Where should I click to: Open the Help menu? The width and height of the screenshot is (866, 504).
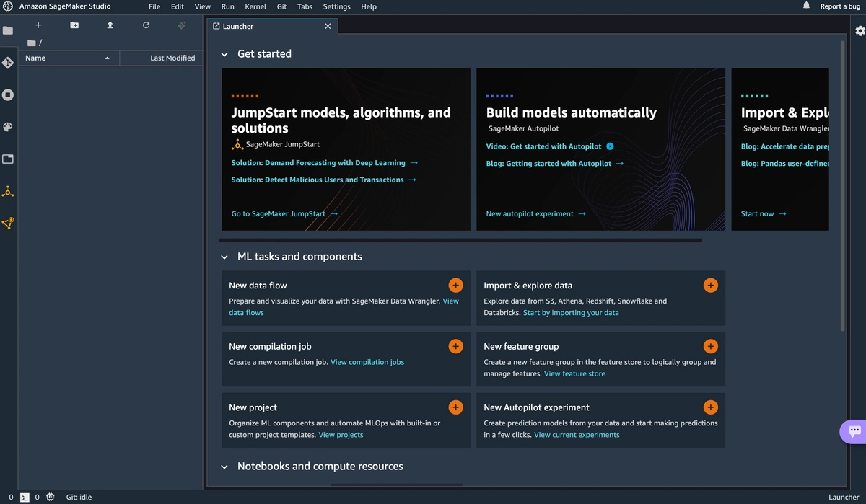point(369,6)
